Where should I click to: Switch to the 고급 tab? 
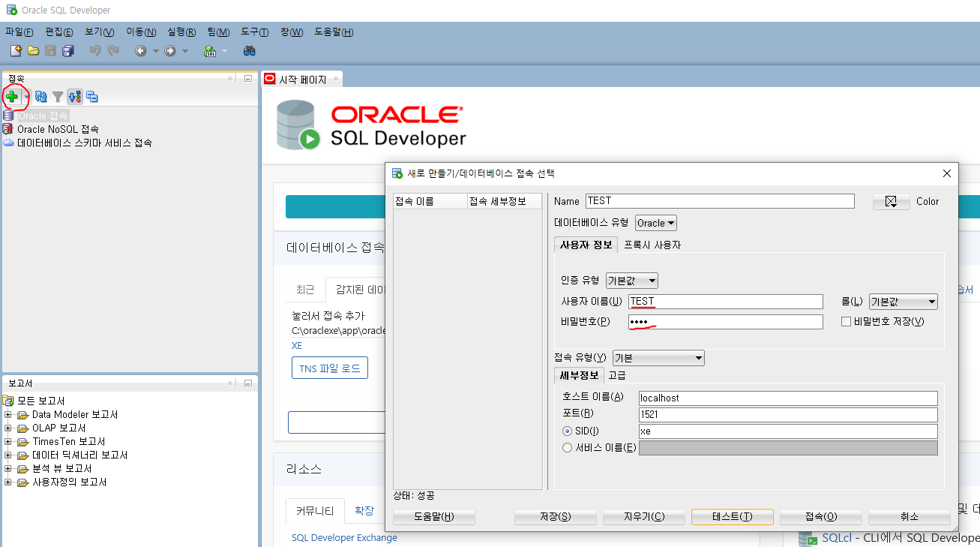(x=617, y=375)
